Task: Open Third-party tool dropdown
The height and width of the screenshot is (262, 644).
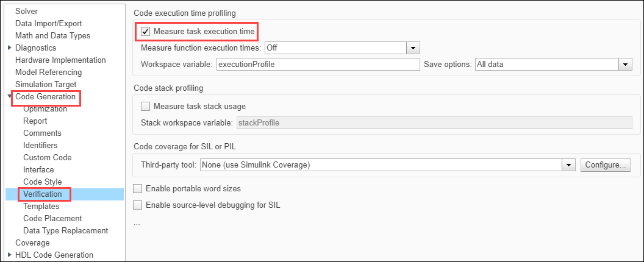Action: pos(569,165)
